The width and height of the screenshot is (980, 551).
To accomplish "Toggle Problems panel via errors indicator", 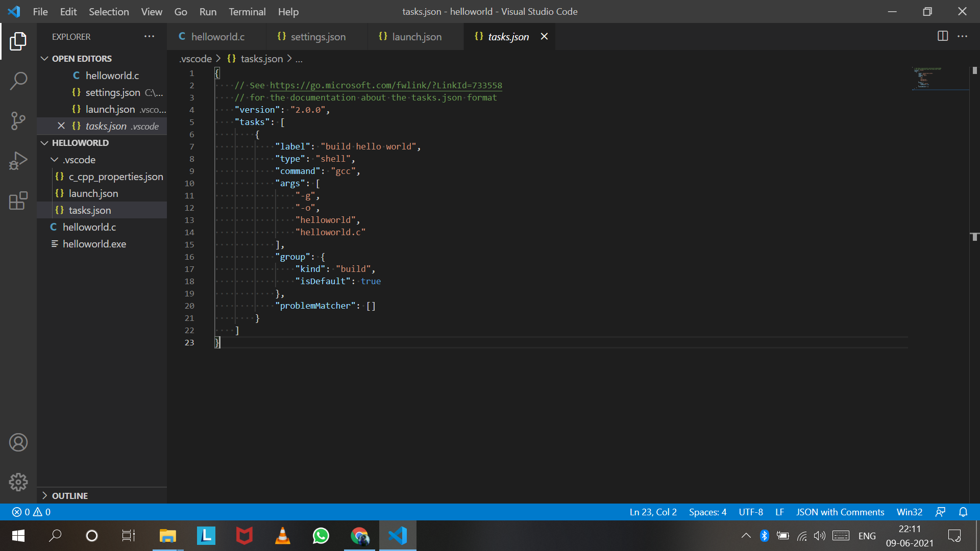I will coord(30,512).
